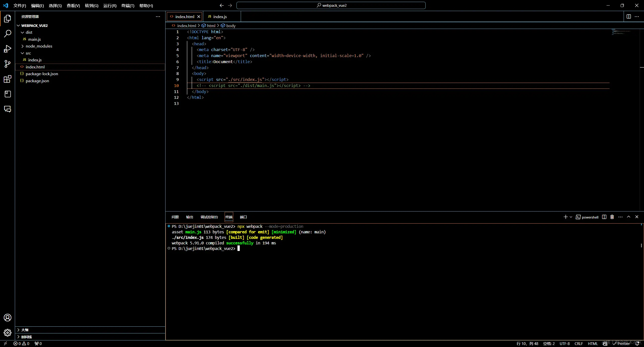Image resolution: width=644 pixels, height=347 pixels.
Task: Open the Search view in activity bar
Action: [x=8, y=33]
